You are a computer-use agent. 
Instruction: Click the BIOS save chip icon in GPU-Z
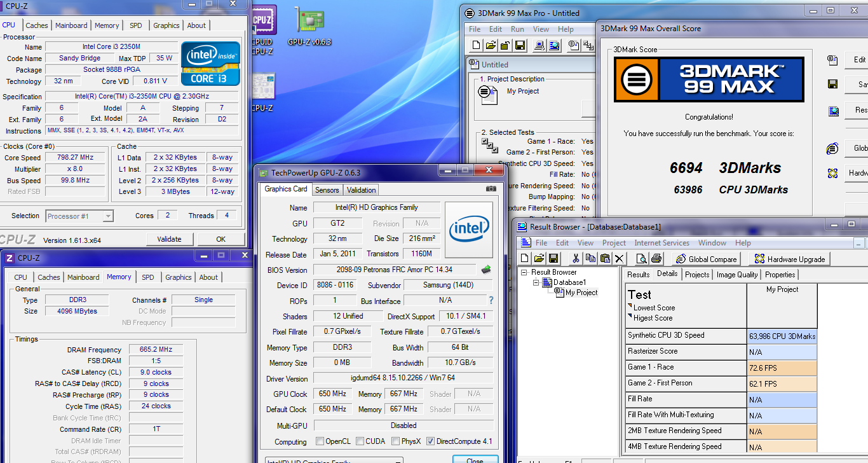click(486, 269)
